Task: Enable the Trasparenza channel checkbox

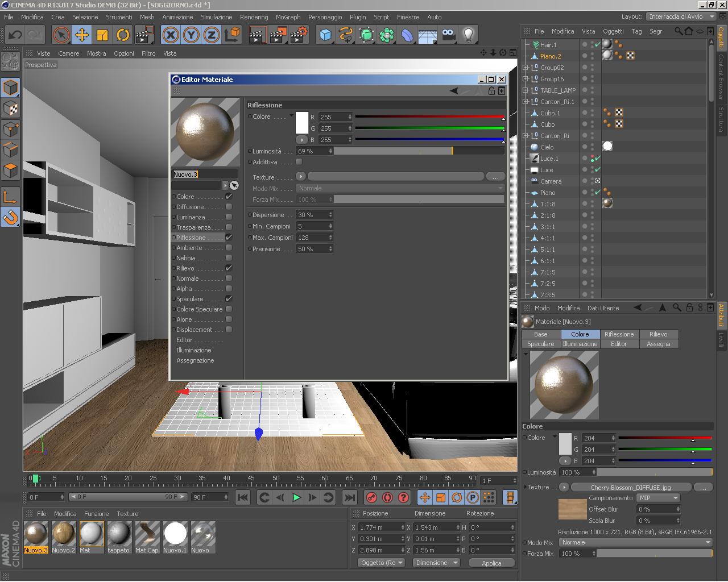Action: click(229, 227)
